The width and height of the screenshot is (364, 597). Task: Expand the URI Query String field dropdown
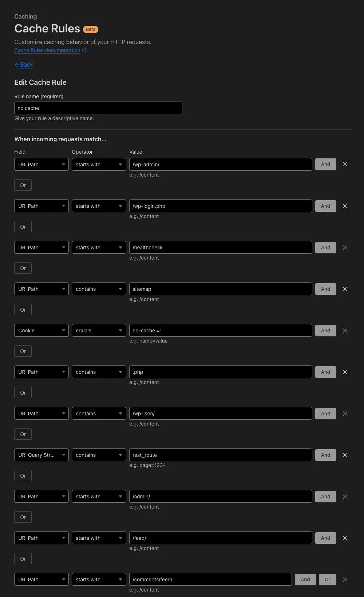tap(41, 455)
